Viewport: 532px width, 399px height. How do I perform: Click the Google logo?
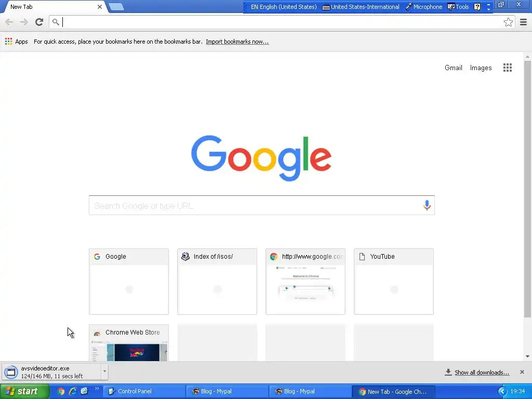[x=261, y=158]
